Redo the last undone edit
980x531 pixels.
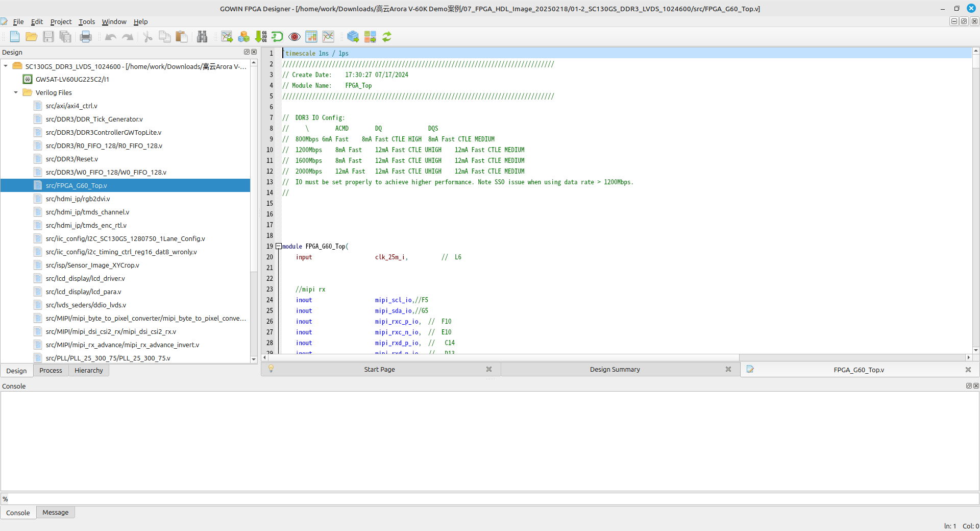point(128,37)
